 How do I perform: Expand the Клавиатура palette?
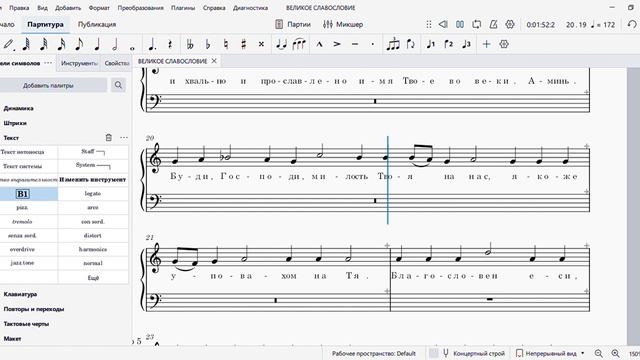20,294
